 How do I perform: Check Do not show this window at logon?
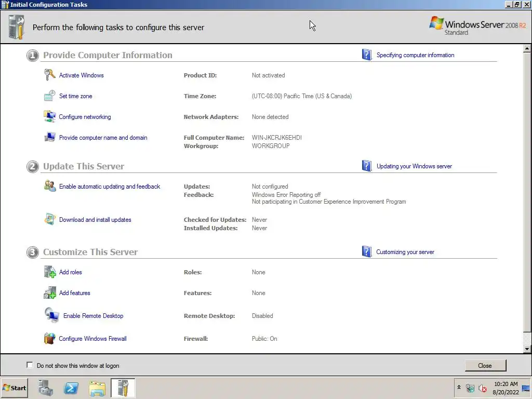tap(30, 365)
